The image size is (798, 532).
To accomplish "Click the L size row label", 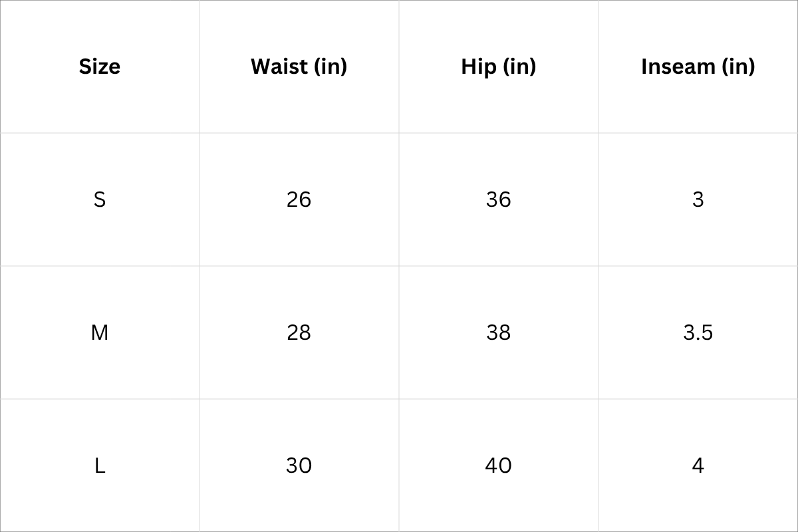I will point(100,465).
